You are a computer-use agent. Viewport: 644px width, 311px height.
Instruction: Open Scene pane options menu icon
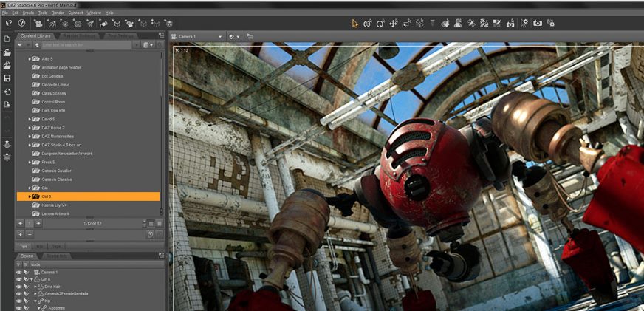pyautogui.click(x=162, y=256)
